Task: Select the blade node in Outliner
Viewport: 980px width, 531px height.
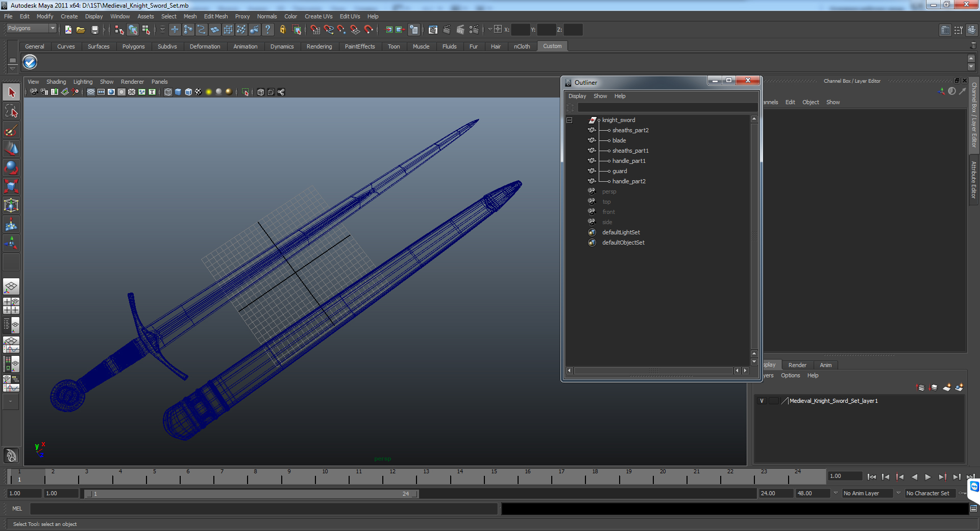Action: 619,140
